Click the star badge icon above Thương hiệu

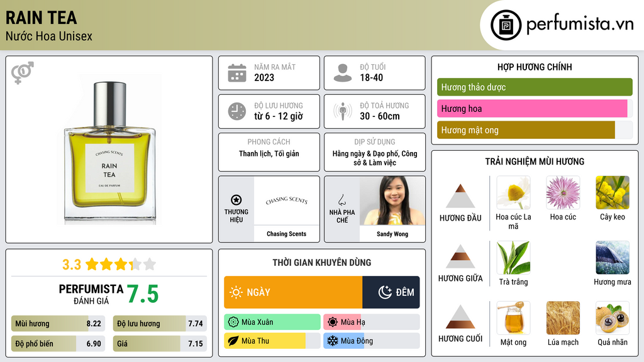236,200
